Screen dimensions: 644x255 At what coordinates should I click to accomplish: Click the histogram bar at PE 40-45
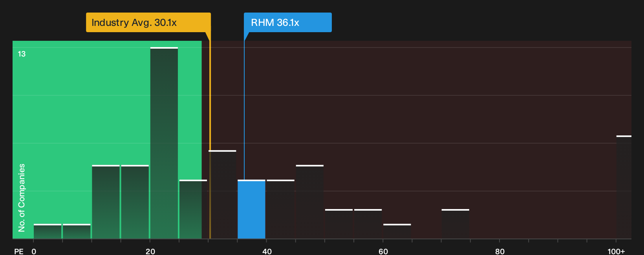(280, 209)
